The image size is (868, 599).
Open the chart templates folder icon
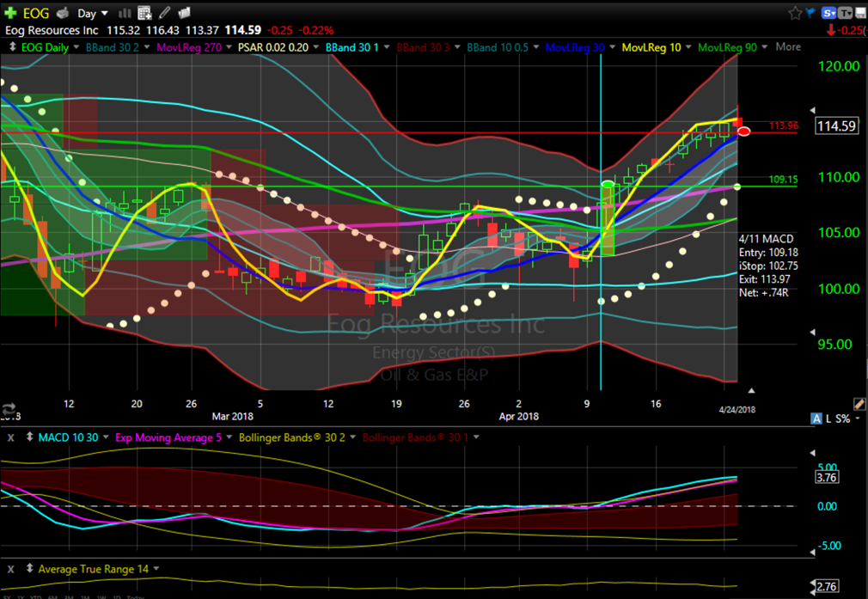tap(184, 12)
